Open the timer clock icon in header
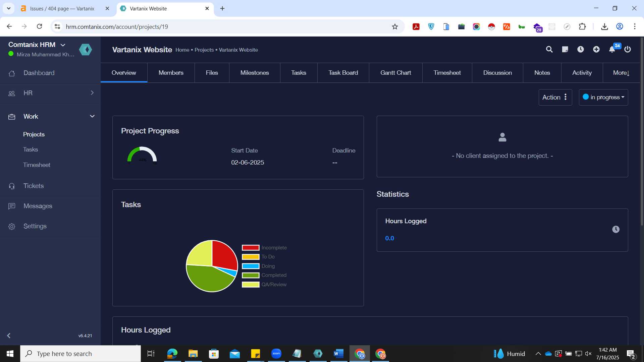644x362 pixels. point(581,50)
